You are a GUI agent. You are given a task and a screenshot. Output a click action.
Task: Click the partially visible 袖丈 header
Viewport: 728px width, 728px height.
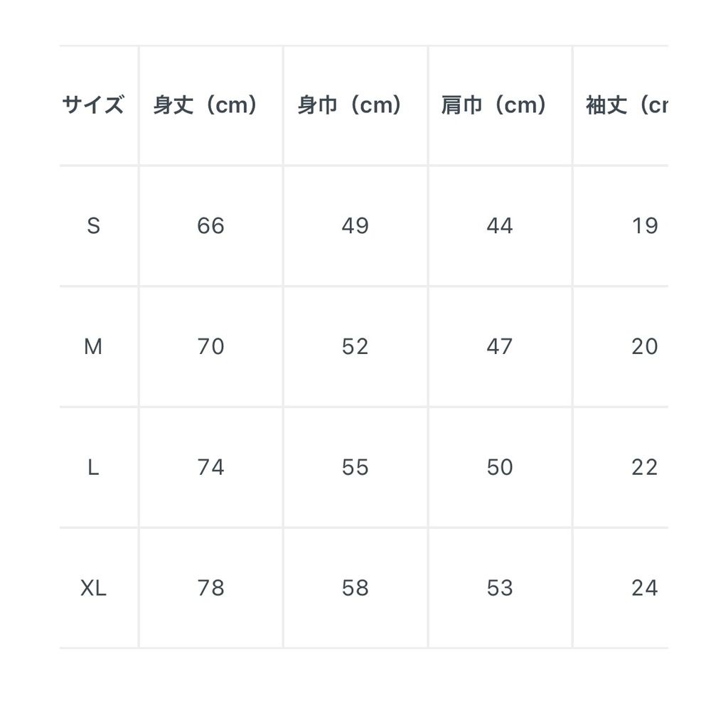click(x=626, y=105)
